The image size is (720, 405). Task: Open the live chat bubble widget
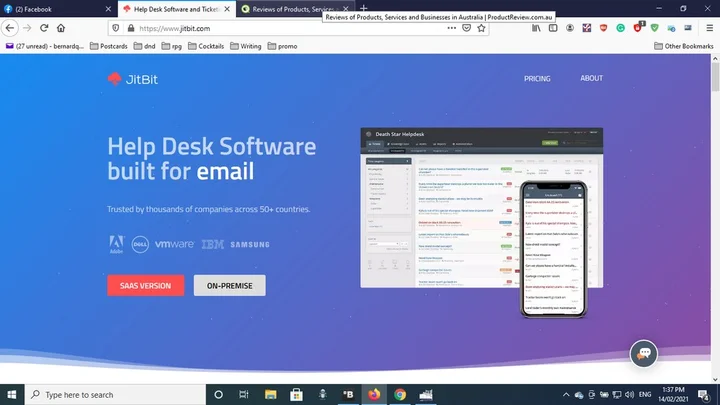[643, 354]
